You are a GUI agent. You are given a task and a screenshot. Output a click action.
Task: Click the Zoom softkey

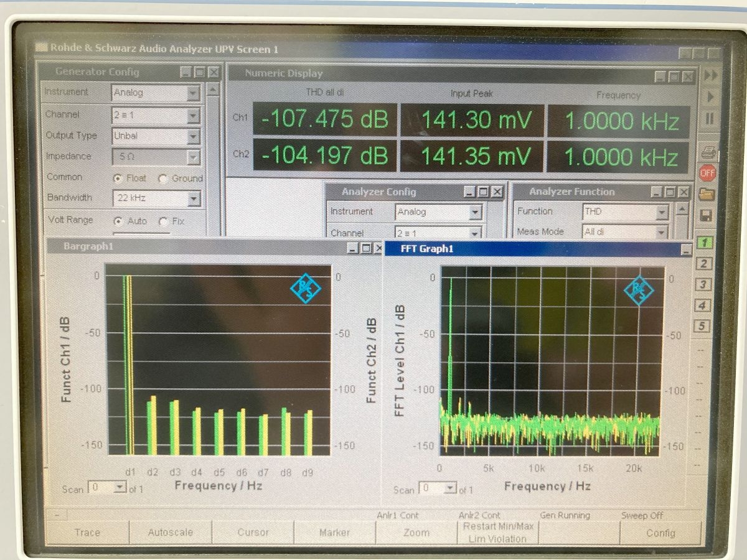tap(416, 533)
